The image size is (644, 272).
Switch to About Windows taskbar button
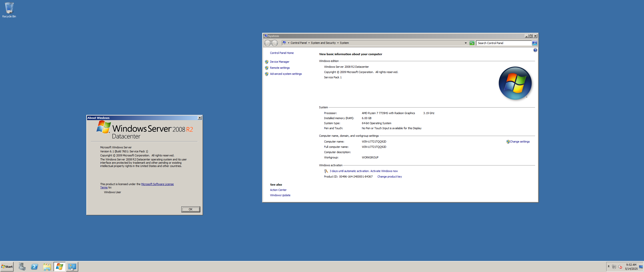[x=60, y=267]
